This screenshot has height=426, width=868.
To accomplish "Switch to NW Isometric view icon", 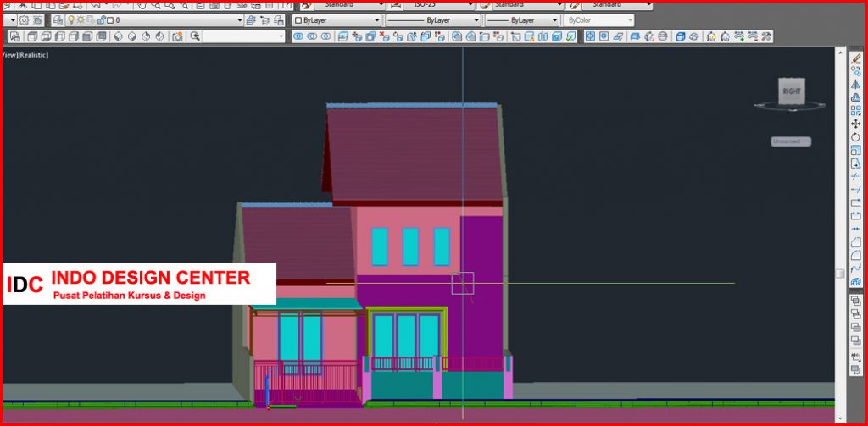I will (160, 37).
